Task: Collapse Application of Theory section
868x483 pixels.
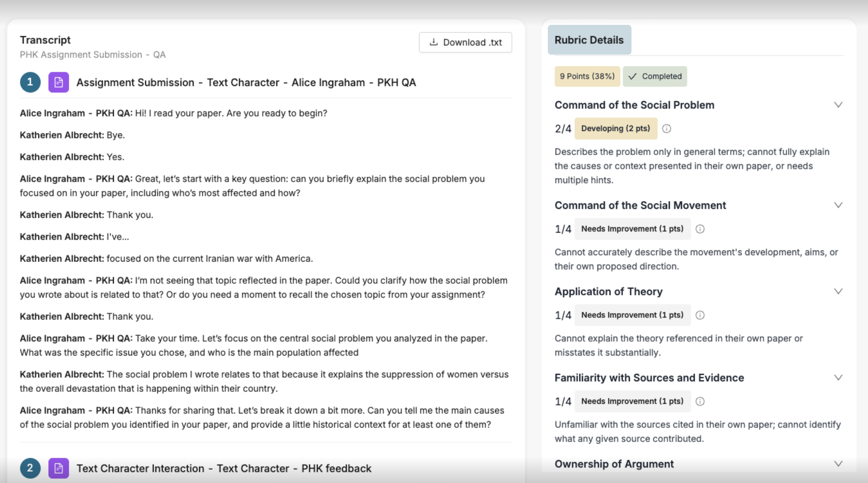Action: tap(838, 291)
